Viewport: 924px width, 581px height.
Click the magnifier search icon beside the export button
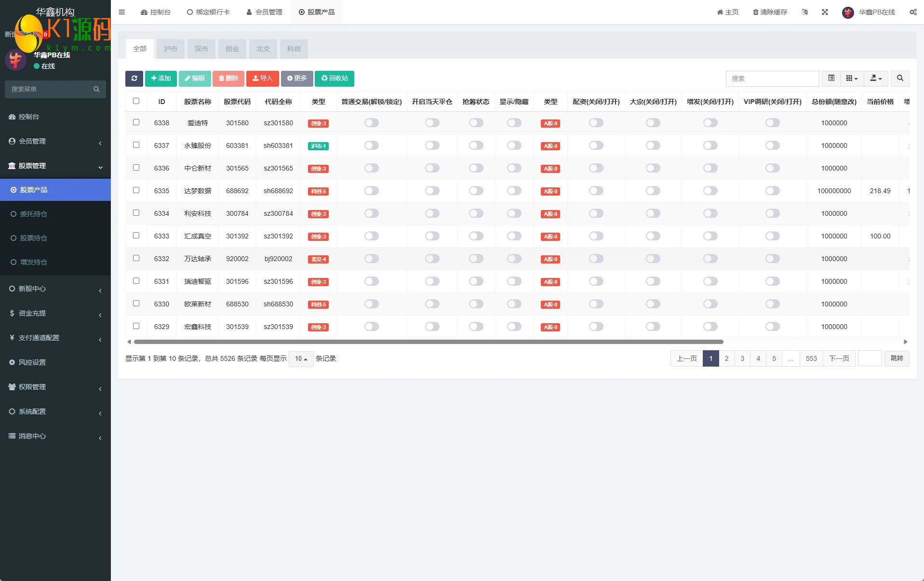coord(900,79)
